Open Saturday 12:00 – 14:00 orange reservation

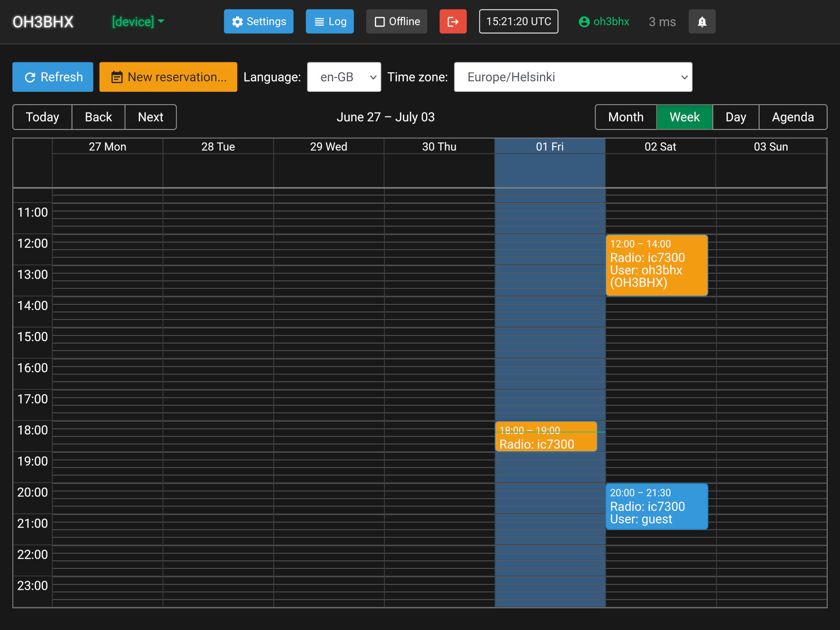tap(656, 265)
